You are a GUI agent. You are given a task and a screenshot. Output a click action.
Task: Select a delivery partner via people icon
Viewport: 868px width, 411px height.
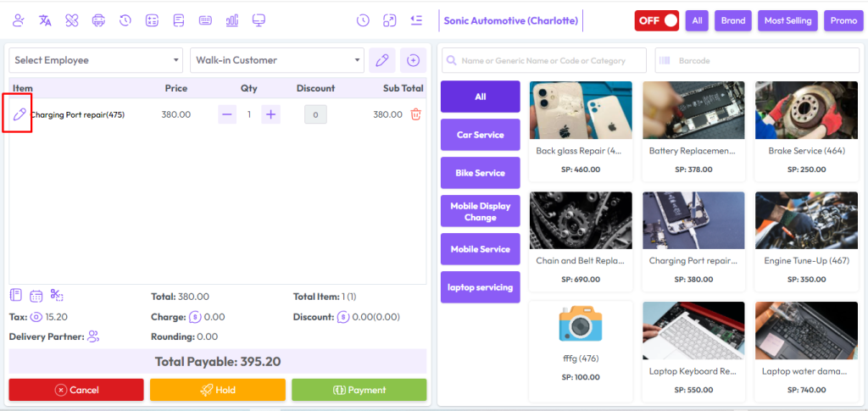[93, 336]
